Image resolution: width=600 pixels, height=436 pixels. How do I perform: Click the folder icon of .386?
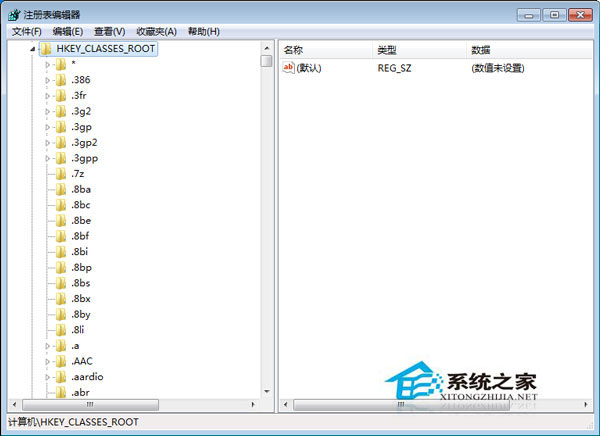click(61, 80)
